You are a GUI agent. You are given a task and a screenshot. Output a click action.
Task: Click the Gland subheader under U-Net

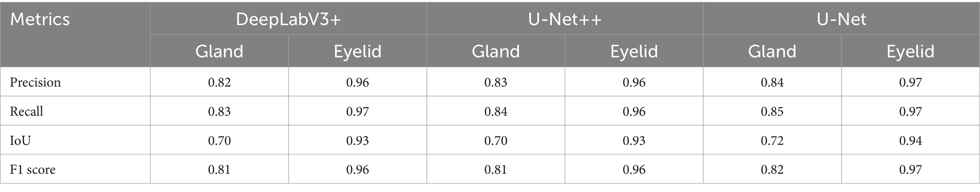(772, 51)
